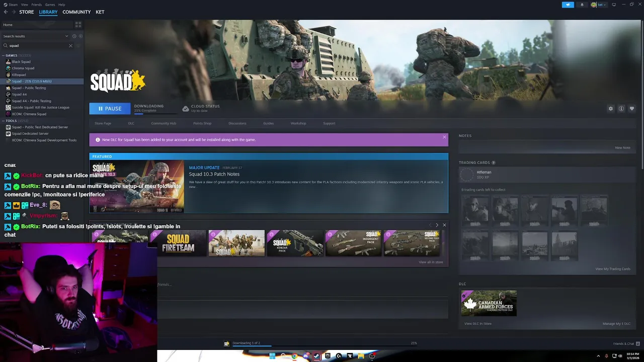
Task: Go to previous store carousel page
Action: point(430,225)
